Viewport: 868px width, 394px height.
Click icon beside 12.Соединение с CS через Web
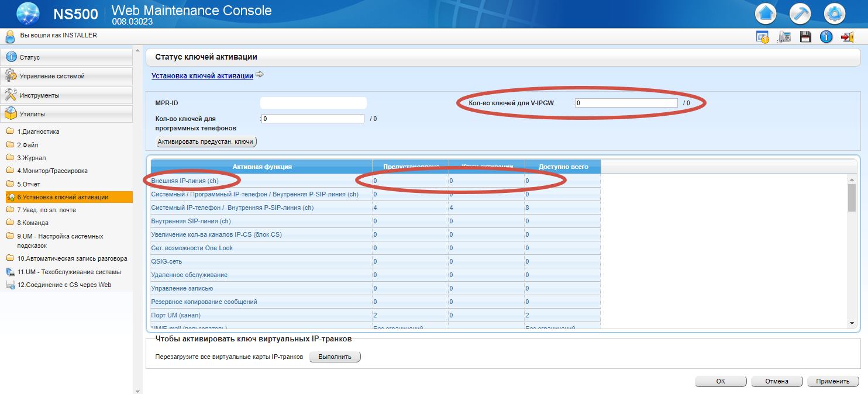pos(10,285)
